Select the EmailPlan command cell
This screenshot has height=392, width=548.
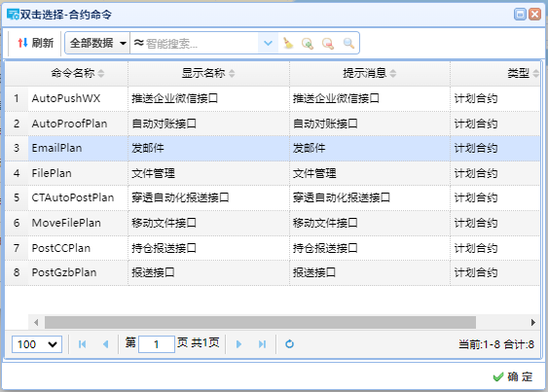click(78, 148)
